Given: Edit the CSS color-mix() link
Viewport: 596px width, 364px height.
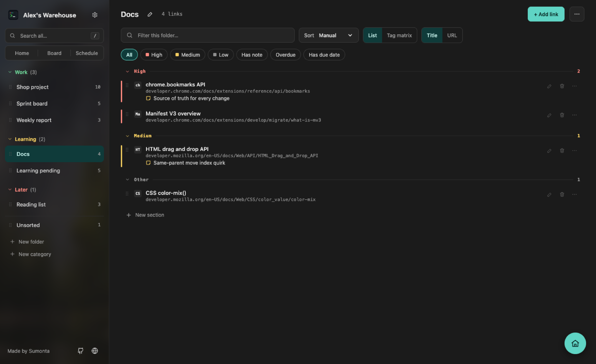Looking at the screenshot, I should [x=549, y=195].
